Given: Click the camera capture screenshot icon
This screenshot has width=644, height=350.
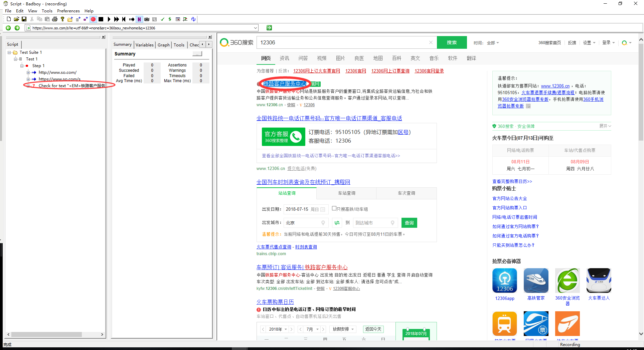Looking at the screenshot, I should click(x=147, y=19).
